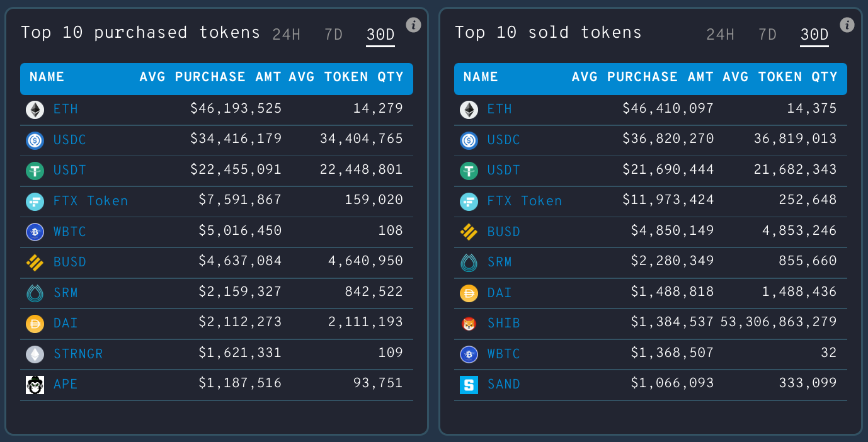Viewport: 868px width, 442px height.
Task: Click the $7,591,867 purchase amount
Action: (x=240, y=201)
